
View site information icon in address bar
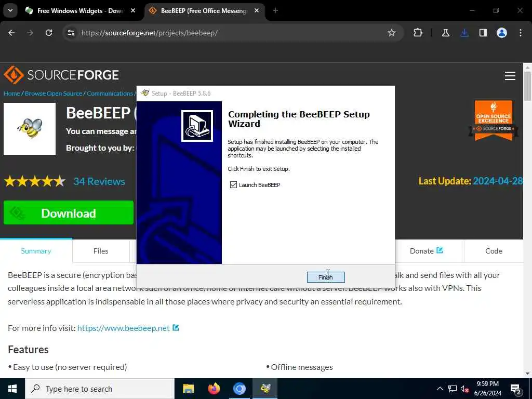tap(71, 33)
